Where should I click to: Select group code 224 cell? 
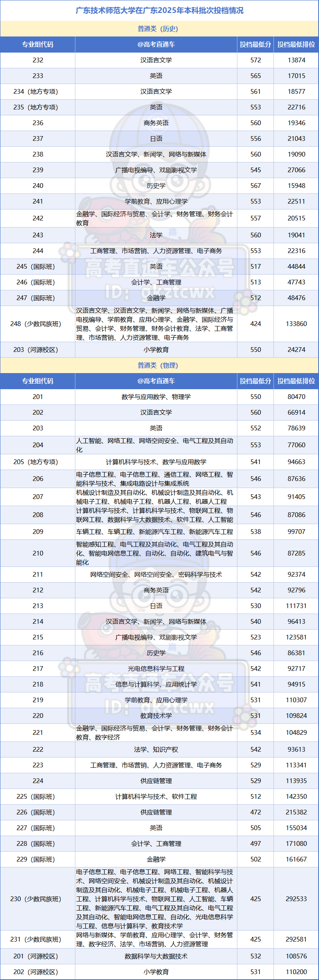38,781
